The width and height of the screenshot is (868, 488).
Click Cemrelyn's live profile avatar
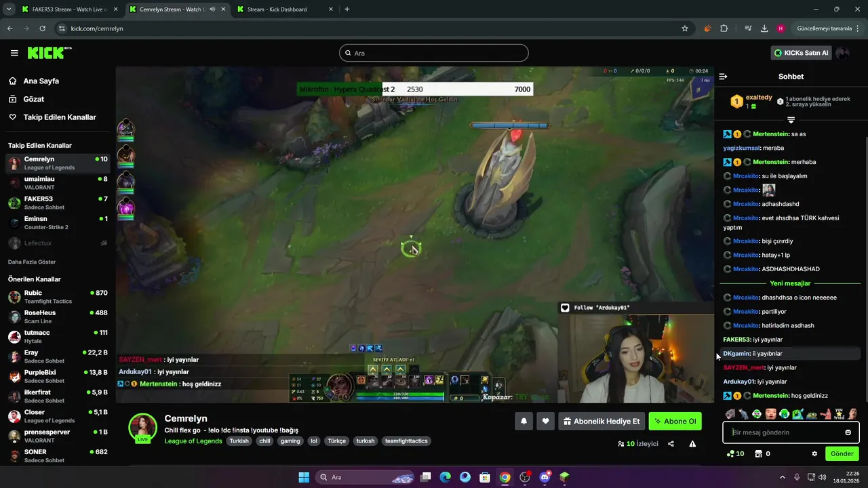[142, 428]
